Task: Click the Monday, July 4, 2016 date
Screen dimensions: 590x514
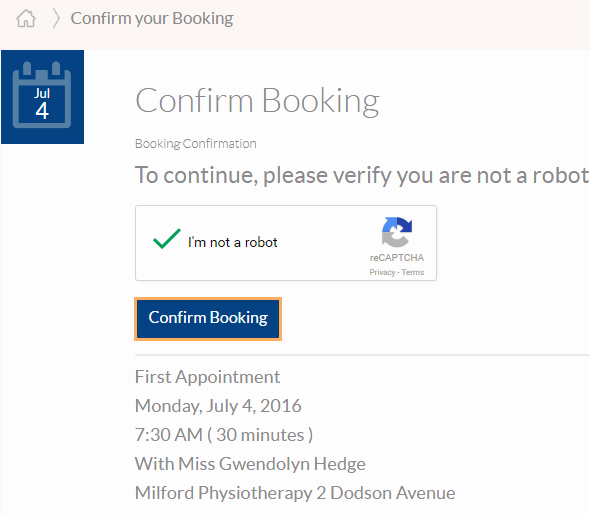Action: tap(218, 406)
